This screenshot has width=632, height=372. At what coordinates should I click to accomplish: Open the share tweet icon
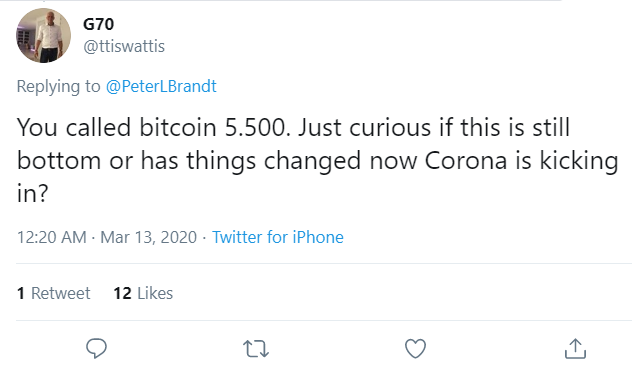click(575, 348)
